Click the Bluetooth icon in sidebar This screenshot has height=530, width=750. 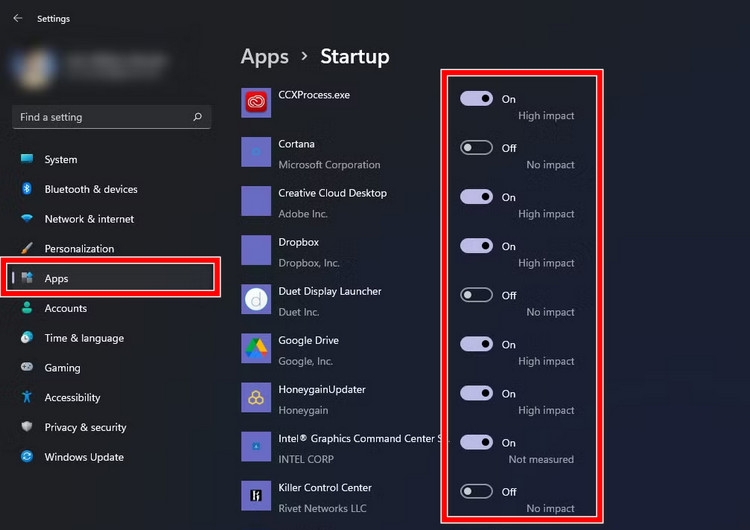click(27, 188)
